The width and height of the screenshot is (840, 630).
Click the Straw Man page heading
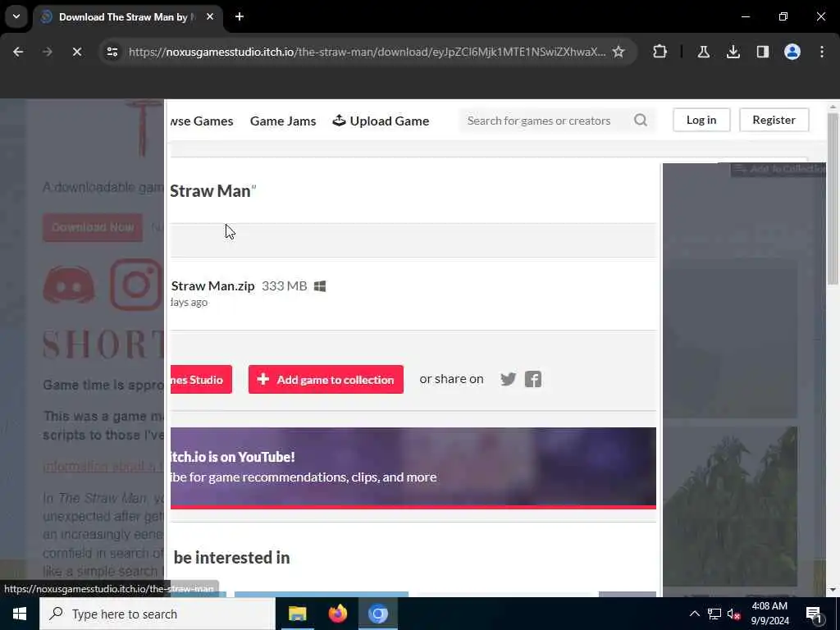(x=212, y=191)
